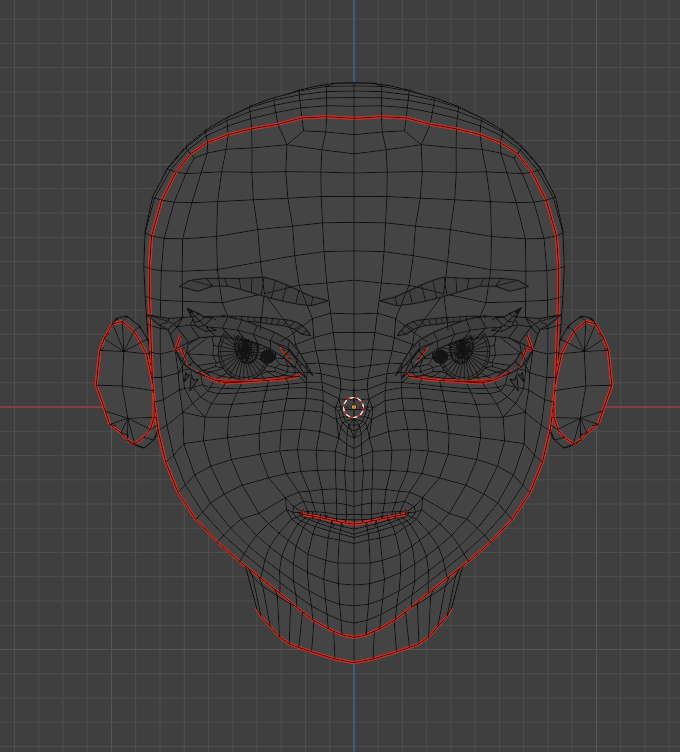Click the eyebrow mesh on the viewer's left
The image size is (680, 752).
[253, 291]
